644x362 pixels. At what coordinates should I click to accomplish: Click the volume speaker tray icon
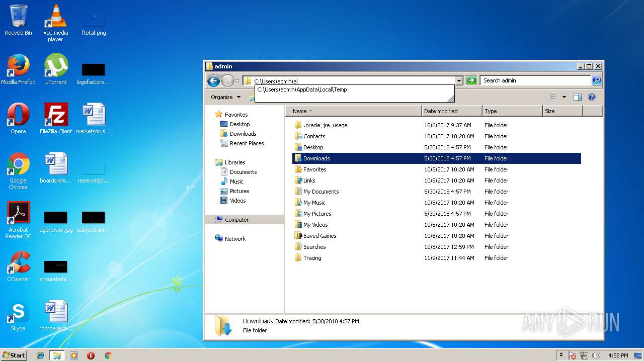(x=597, y=355)
